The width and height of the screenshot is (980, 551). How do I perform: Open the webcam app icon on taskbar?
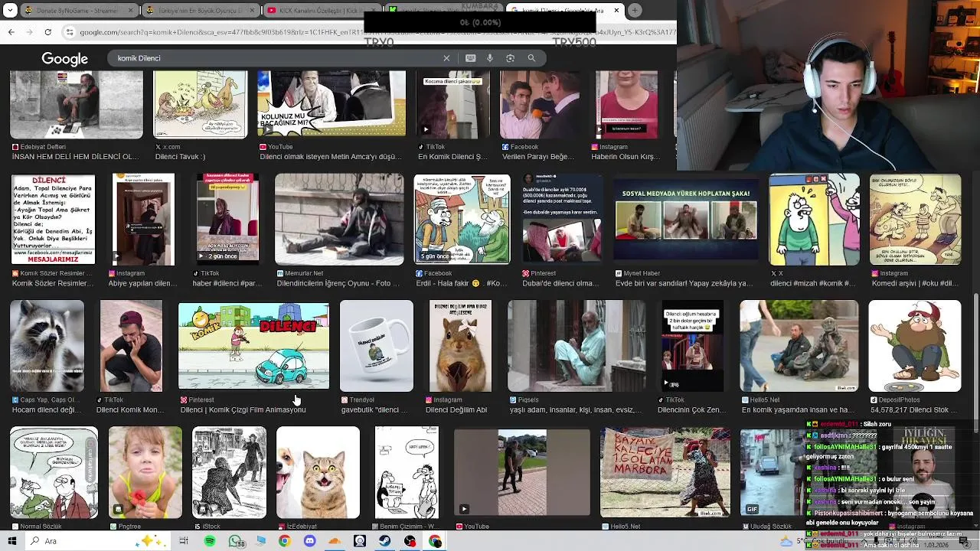[360, 541]
